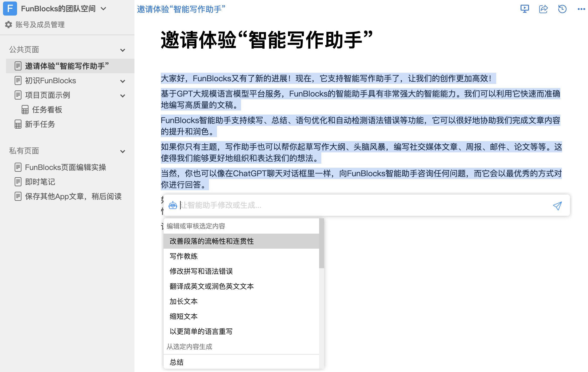Click table icon beside 新手任务

click(18, 124)
